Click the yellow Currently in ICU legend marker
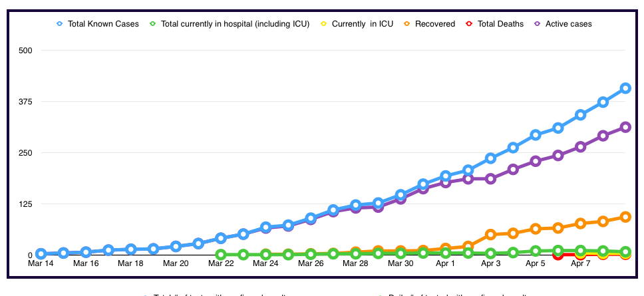Viewport: 644px width, 296px height. click(x=323, y=24)
